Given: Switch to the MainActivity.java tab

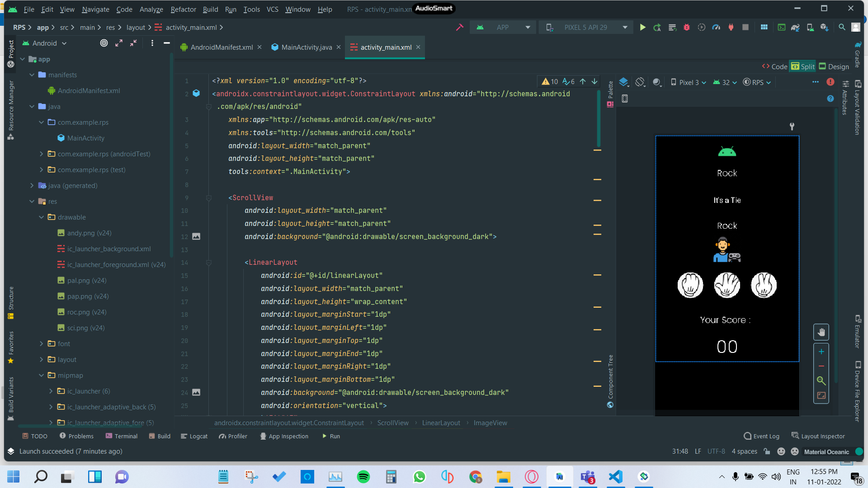Looking at the screenshot, I should pos(306,47).
